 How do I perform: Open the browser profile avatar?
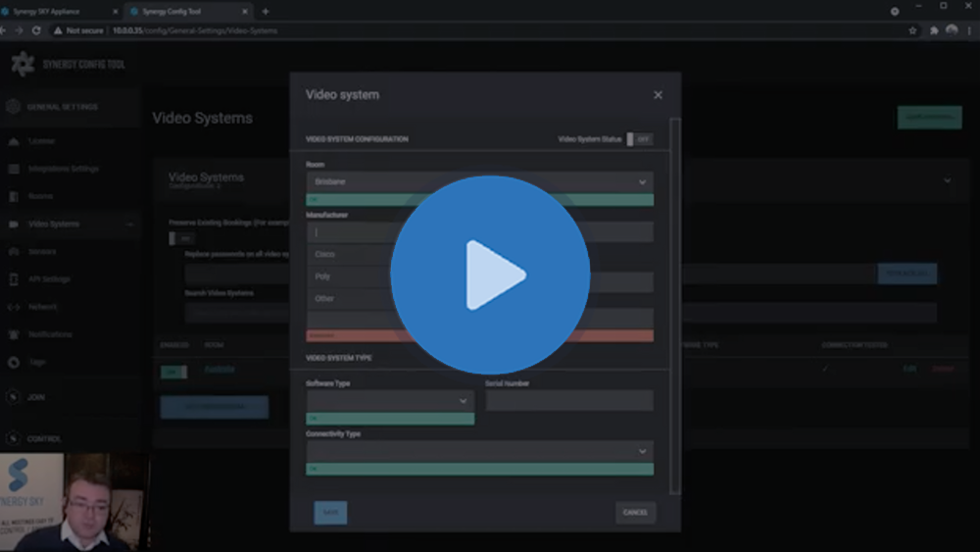[x=952, y=30]
